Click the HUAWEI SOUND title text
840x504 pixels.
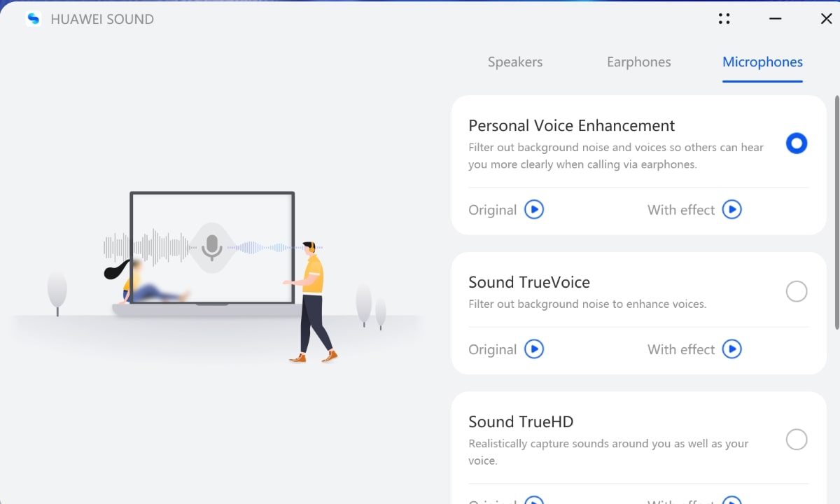point(102,20)
